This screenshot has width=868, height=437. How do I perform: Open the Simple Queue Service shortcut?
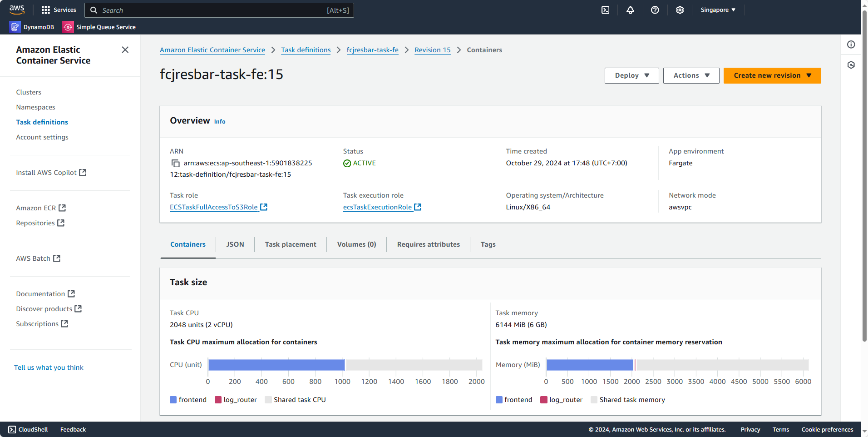(x=99, y=27)
